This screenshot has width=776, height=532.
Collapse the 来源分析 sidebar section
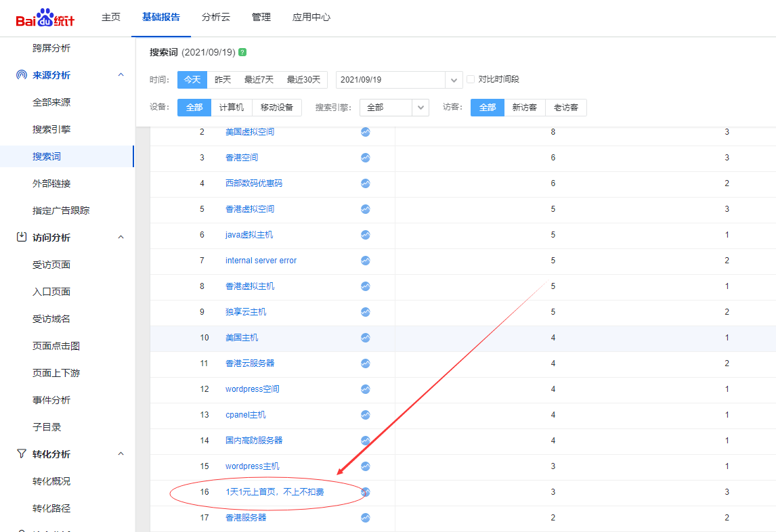(121, 74)
